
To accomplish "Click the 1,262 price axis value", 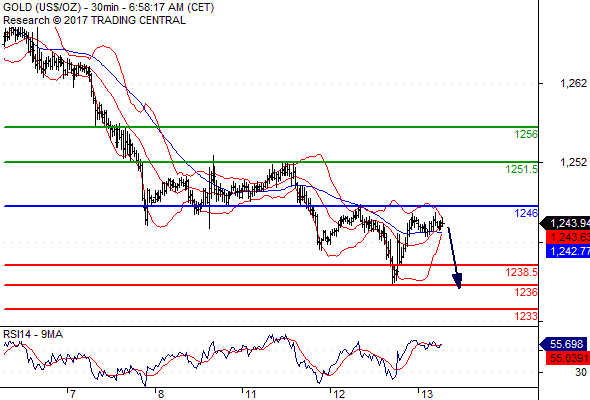I will point(573,83).
